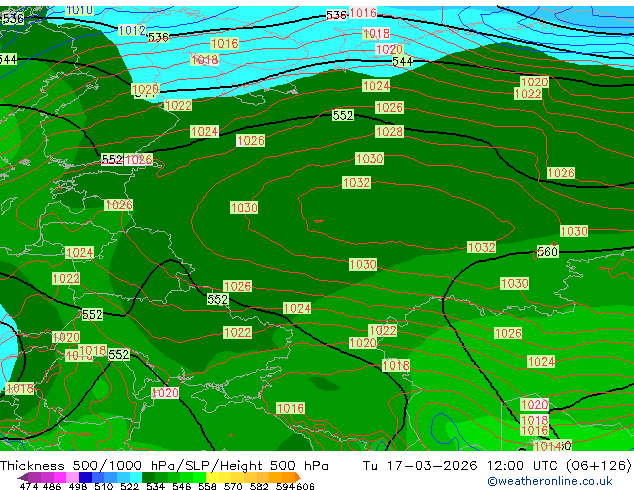This screenshot has height=490, width=634.
Task: Pick the light pink legend swatch left of 498
Action: tap(72, 477)
